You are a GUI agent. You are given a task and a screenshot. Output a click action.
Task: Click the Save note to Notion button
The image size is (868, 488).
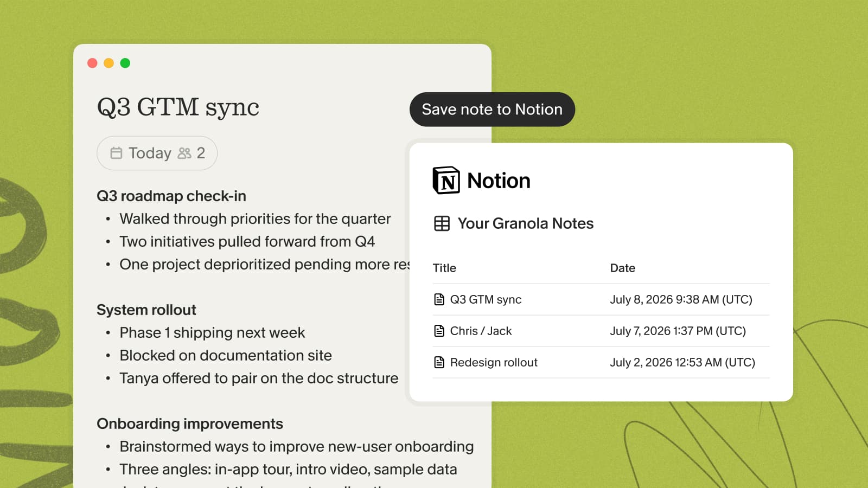coord(492,110)
